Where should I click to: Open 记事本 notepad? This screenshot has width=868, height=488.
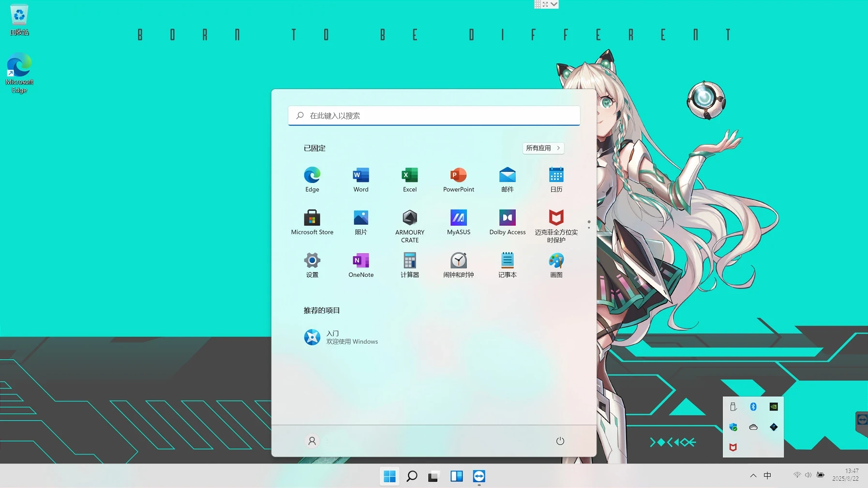pyautogui.click(x=508, y=265)
